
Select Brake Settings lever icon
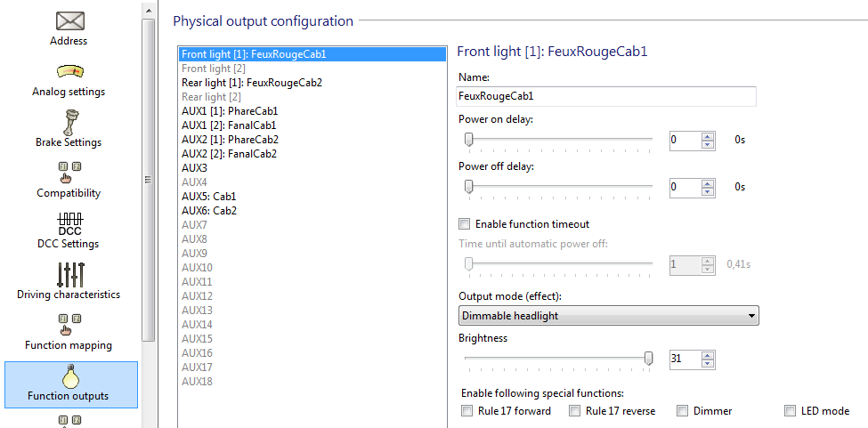point(69,122)
